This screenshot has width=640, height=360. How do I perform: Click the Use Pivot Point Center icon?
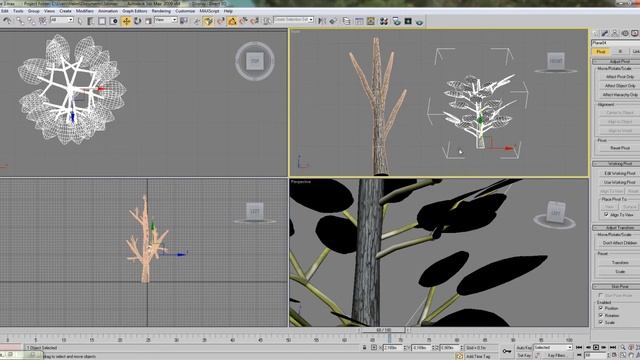[184, 21]
